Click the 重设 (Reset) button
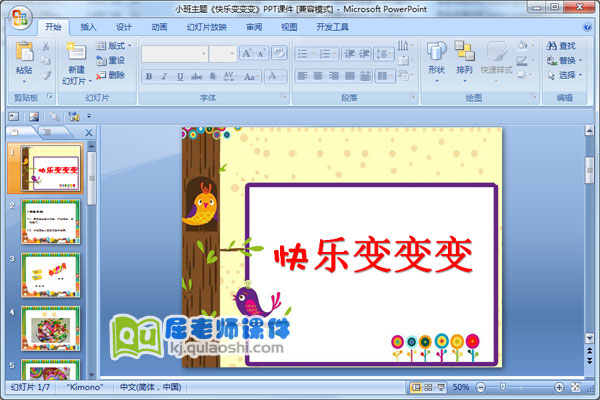600x400 pixels. [110, 60]
